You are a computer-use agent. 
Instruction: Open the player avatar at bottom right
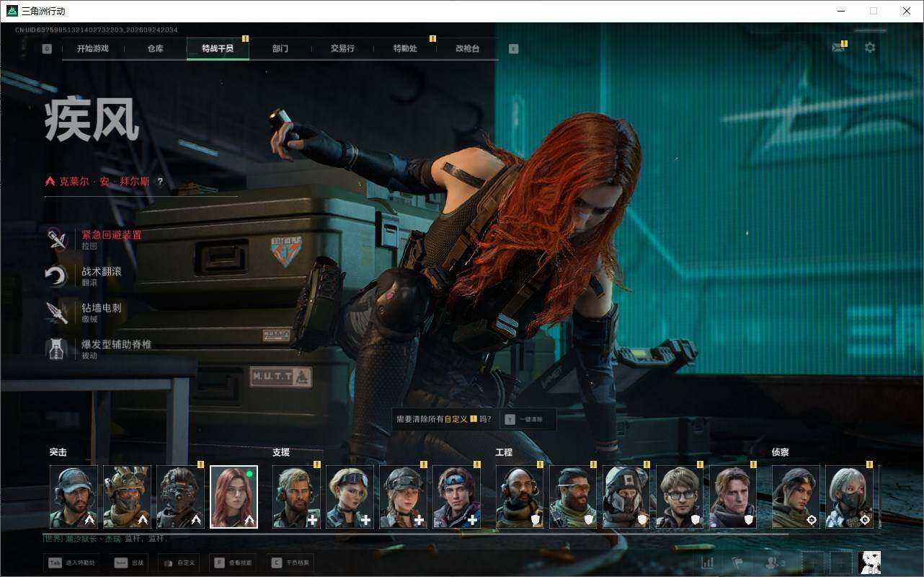870,563
